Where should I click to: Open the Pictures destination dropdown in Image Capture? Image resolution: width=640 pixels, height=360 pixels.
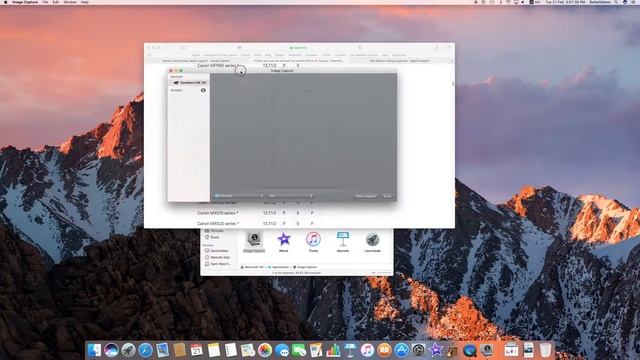[239, 196]
